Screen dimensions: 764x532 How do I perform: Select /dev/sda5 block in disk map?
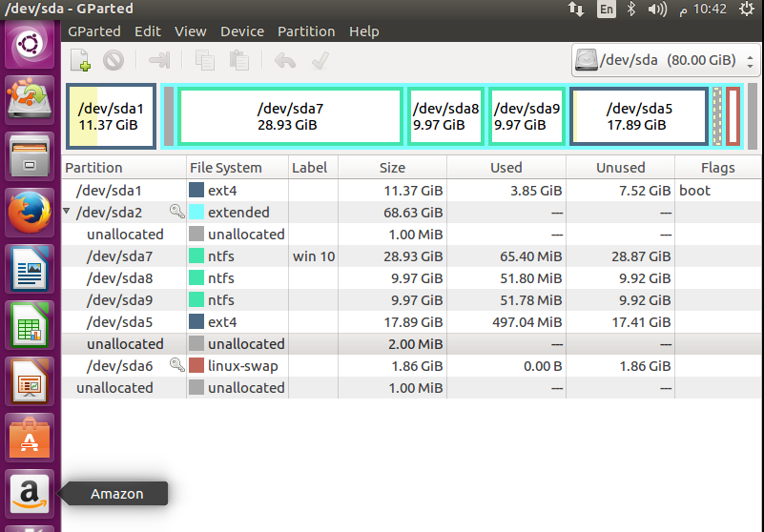[x=639, y=116]
